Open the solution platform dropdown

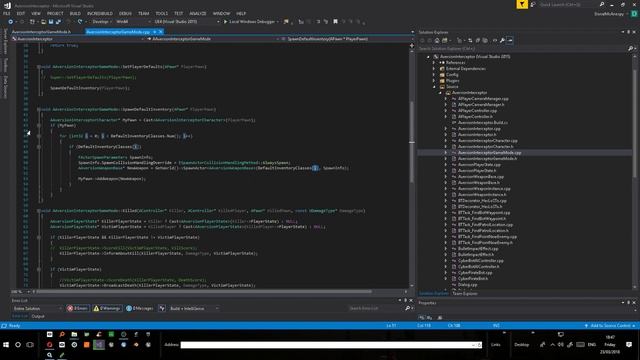click(x=133, y=22)
